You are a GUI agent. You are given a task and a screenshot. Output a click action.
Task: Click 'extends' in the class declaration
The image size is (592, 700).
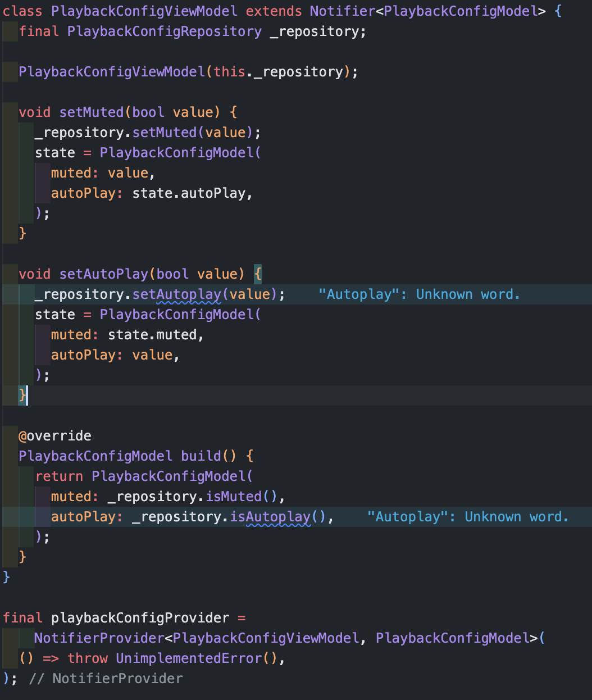coord(274,11)
